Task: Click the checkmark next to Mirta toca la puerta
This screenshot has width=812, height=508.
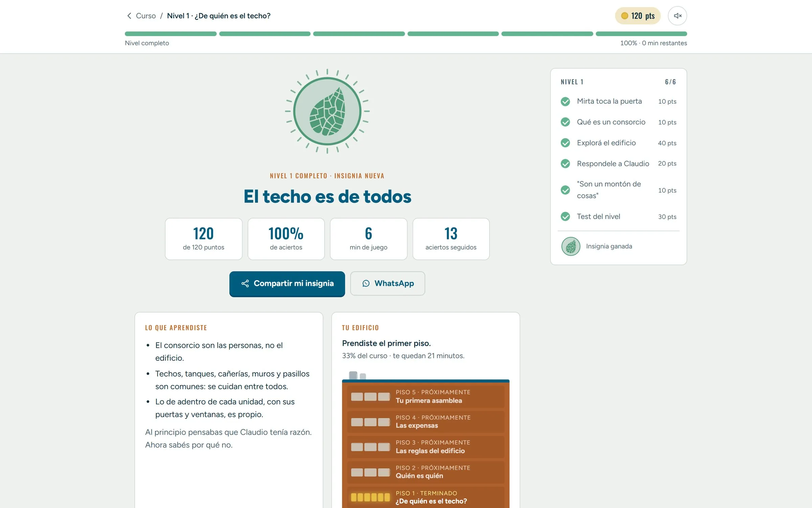Action: 565,102
